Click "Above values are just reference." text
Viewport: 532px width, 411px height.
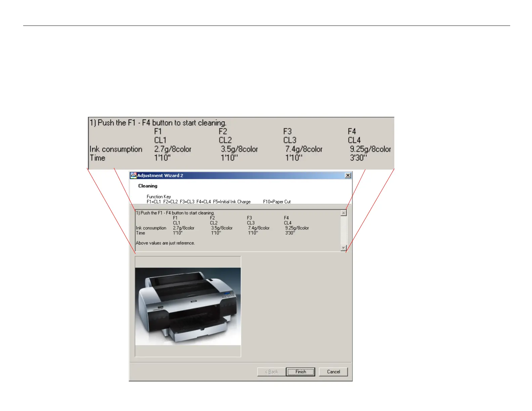pyautogui.click(x=165, y=243)
